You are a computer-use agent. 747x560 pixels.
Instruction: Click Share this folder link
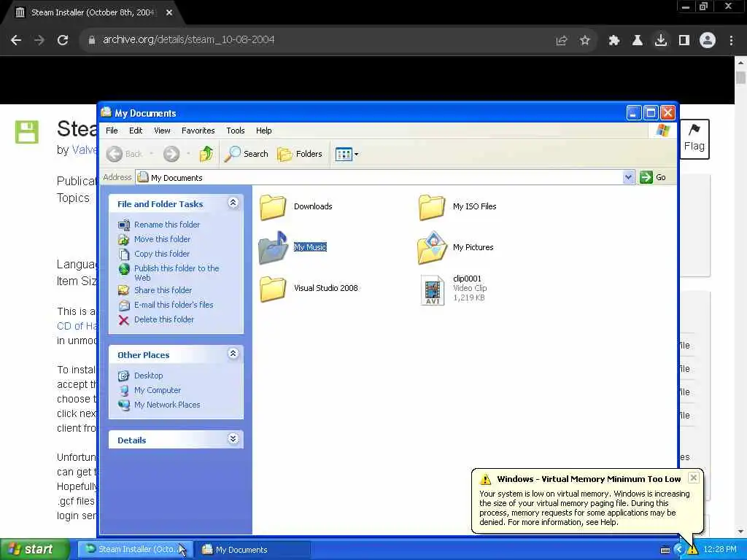pyautogui.click(x=163, y=290)
